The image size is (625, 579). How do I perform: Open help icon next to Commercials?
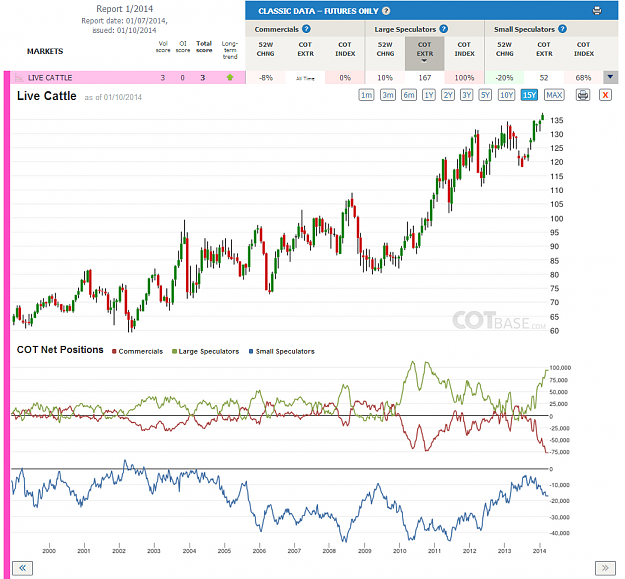pyautogui.click(x=306, y=29)
